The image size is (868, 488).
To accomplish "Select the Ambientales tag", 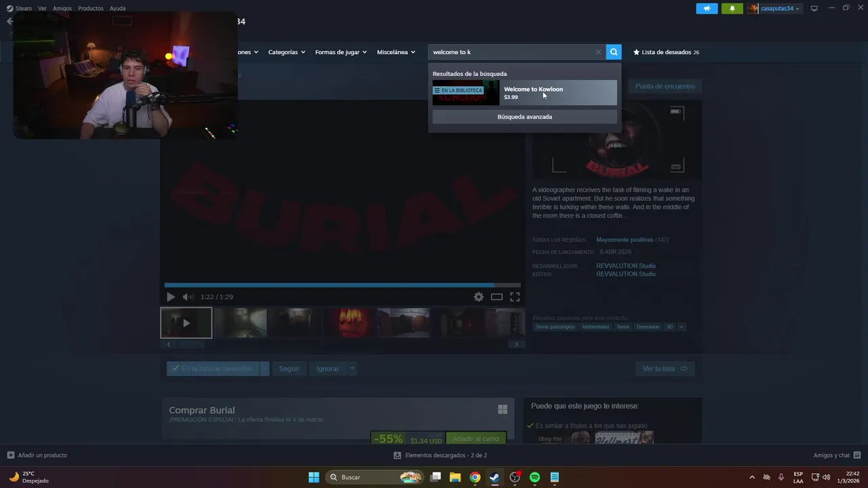I will coord(595,327).
